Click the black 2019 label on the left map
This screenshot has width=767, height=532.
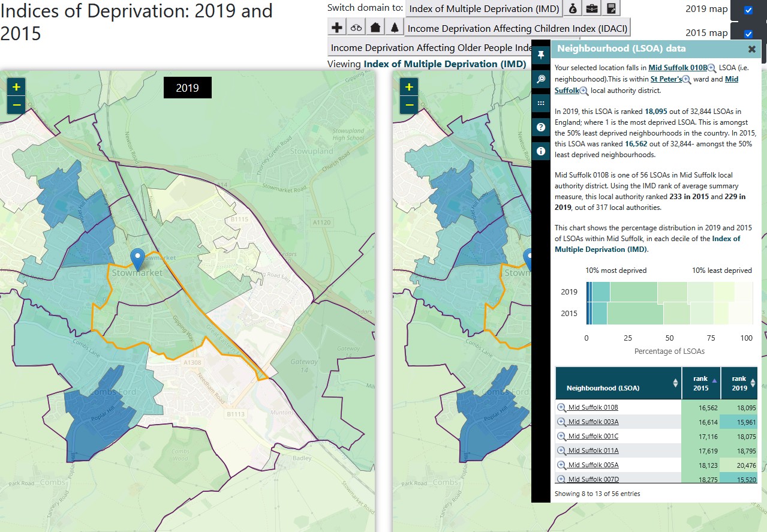(188, 88)
